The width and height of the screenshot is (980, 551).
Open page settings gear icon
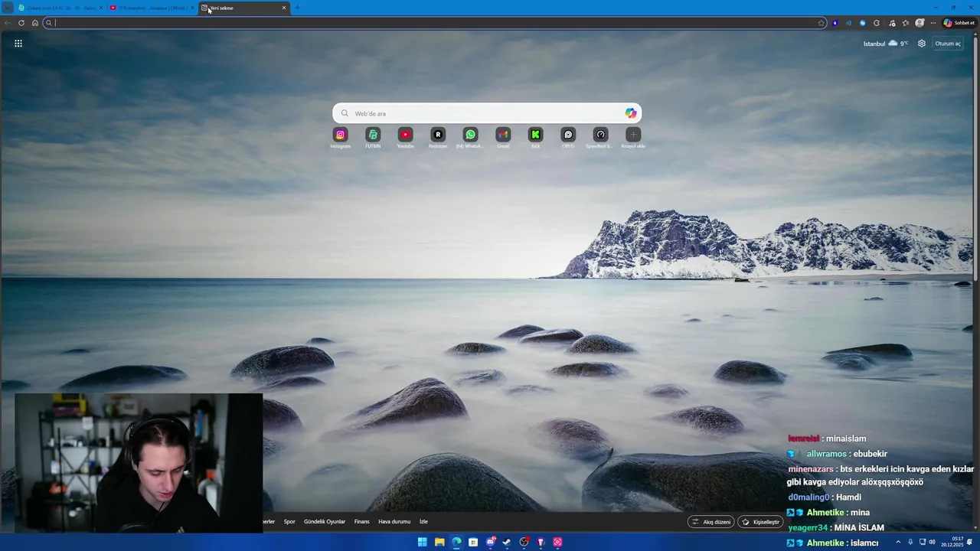922,44
